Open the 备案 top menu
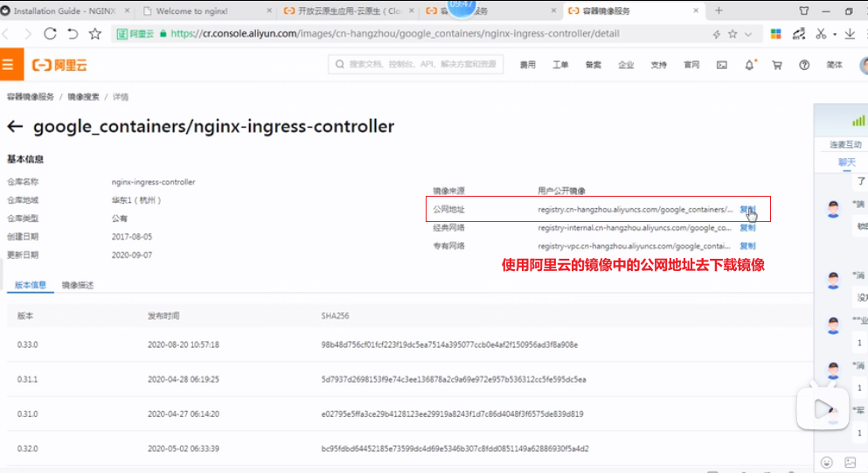868x473 pixels. [x=593, y=65]
